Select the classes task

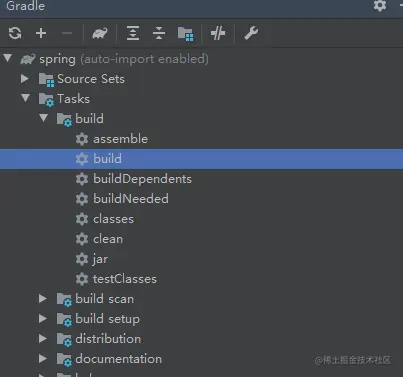pyautogui.click(x=201, y=219)
